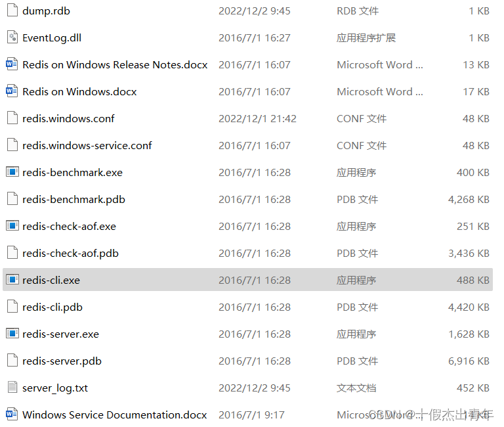Click icon of Redis on Windows Release Notes.docx
This screenshot has width=504, height=427.
(12, 64)
